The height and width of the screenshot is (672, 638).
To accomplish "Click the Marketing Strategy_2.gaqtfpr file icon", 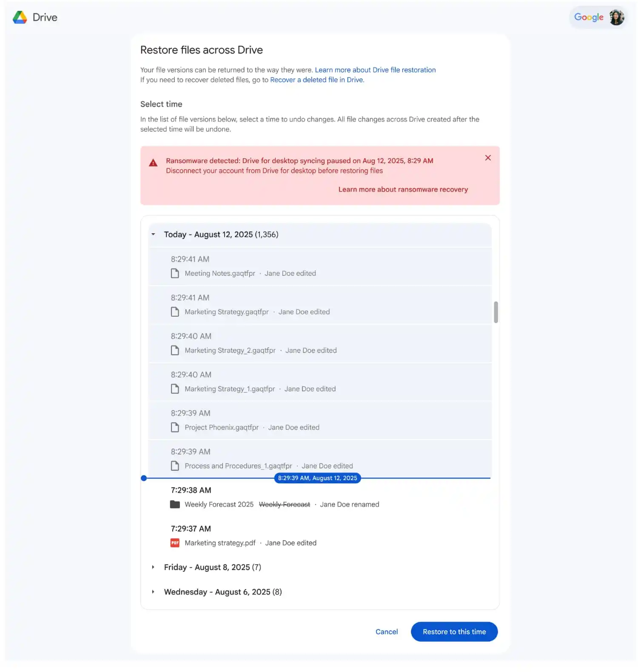I will [175, 350].
